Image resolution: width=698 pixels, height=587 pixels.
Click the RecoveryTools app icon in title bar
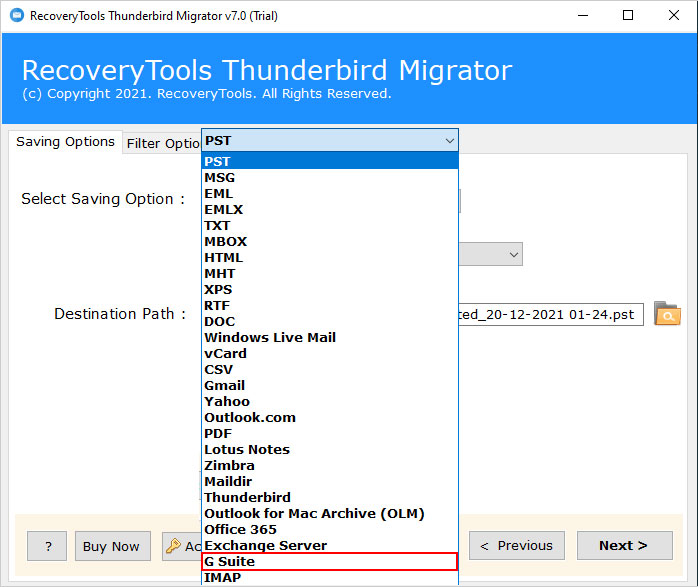(17, 16)
